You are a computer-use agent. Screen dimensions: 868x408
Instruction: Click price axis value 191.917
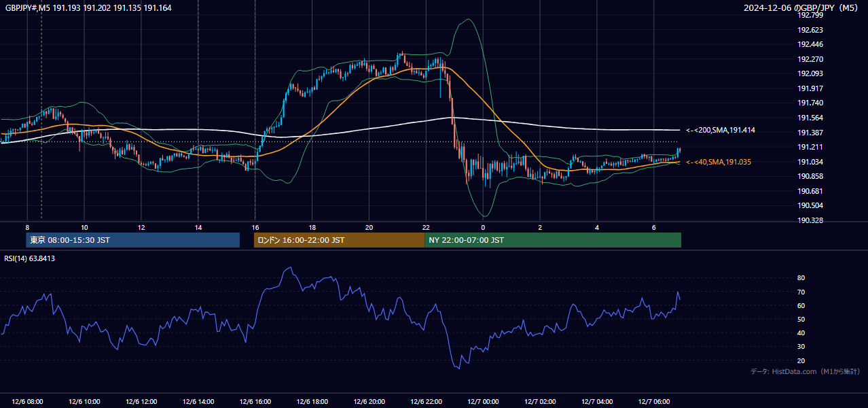click(810, 88)
